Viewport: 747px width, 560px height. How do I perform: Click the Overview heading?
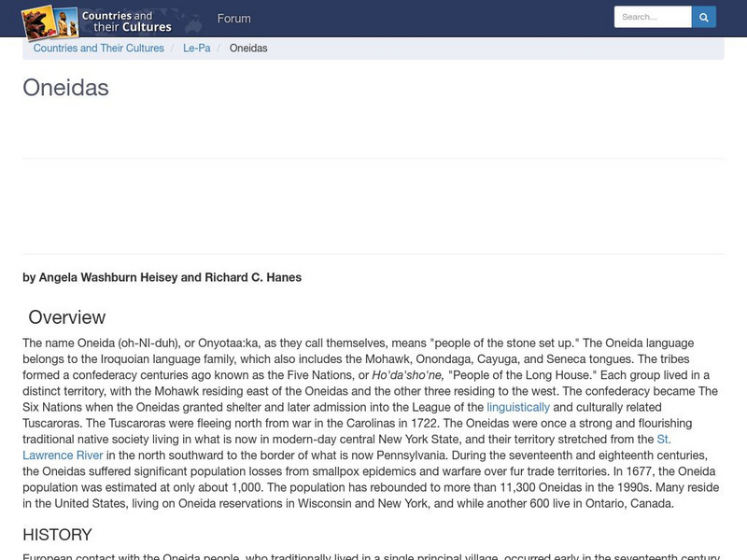pos(66,317)
